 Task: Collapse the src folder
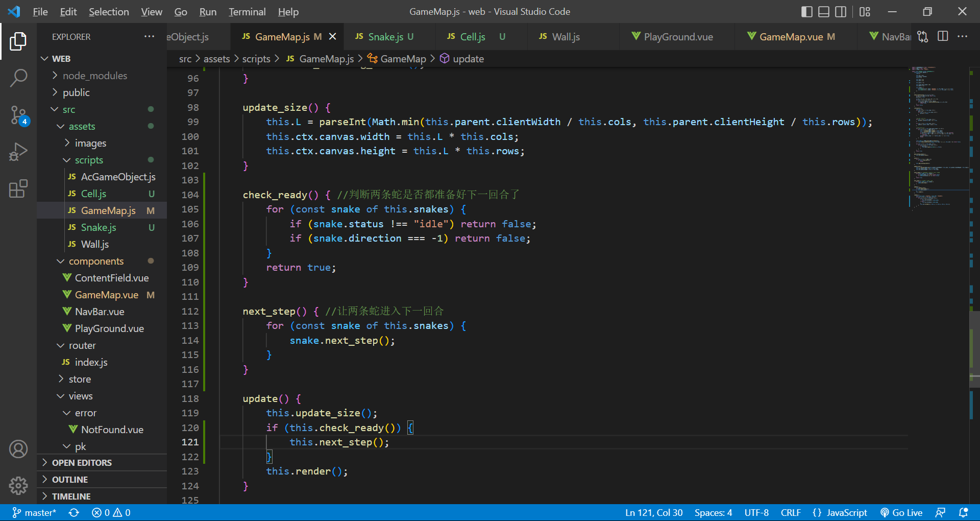(x=102, y=109)
